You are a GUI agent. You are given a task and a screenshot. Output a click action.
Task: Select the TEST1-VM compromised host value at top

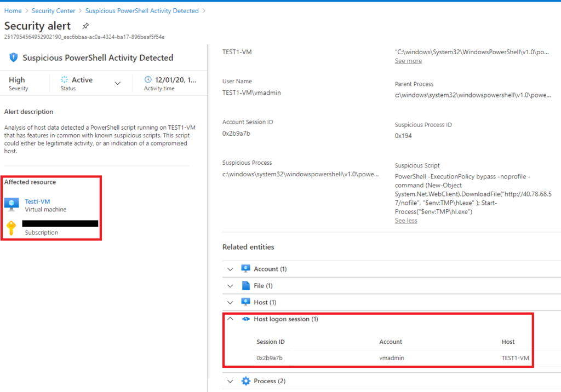pos(237,52)
